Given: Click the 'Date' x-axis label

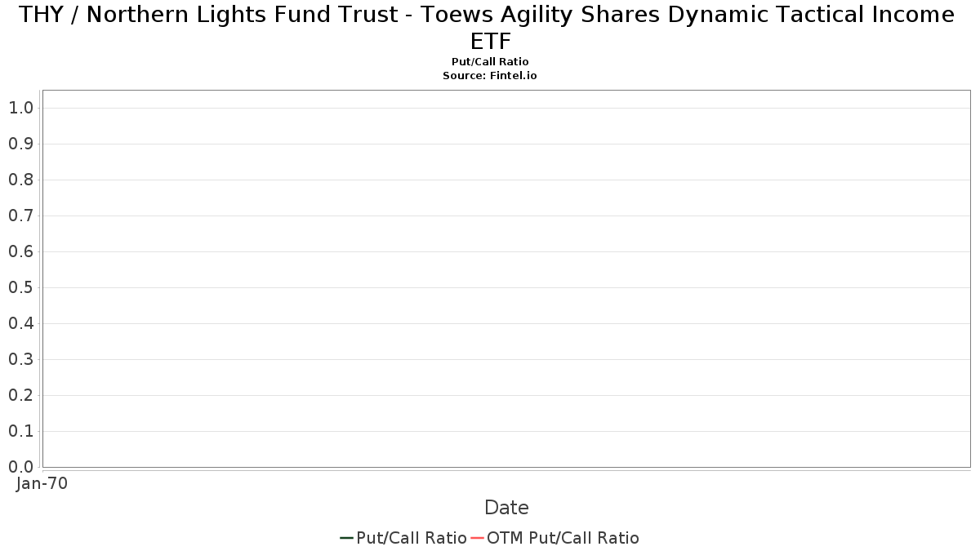Looking at the screenshot, I should coord(506,508).
